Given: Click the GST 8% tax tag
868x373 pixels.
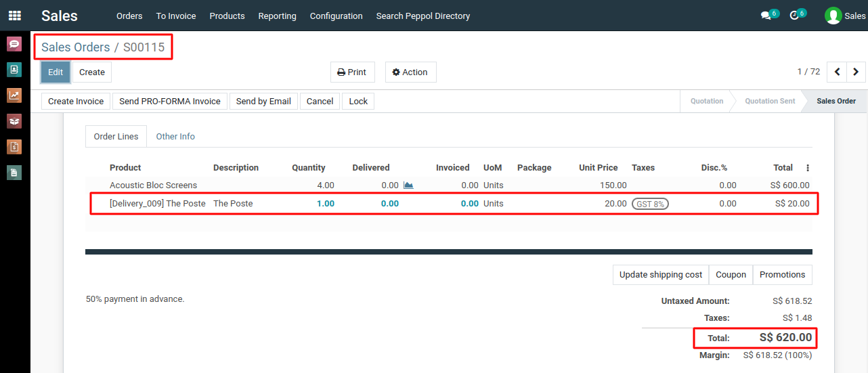Looking at the screenshot, I should point(650,204).
